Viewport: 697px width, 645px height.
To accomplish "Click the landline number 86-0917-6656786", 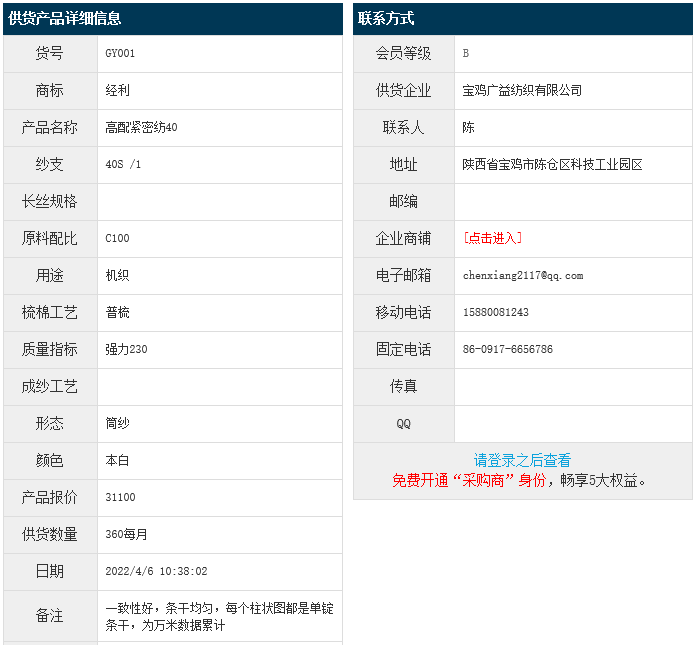I will click(x=508, y=349).
